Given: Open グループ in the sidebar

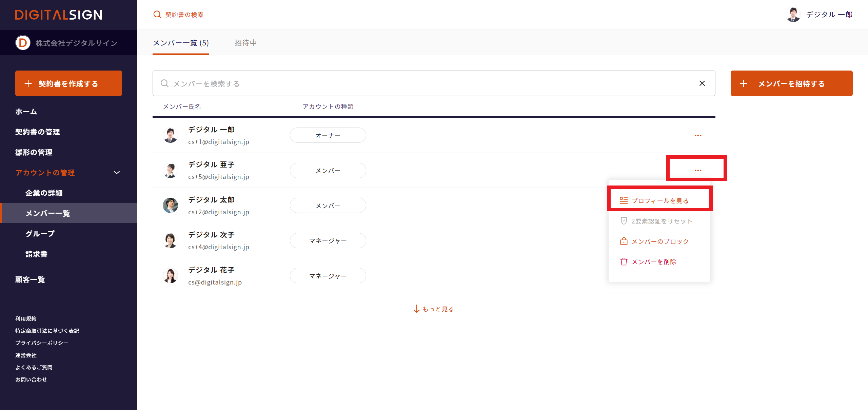Looking at the screenshot, I should pos(40,234).
